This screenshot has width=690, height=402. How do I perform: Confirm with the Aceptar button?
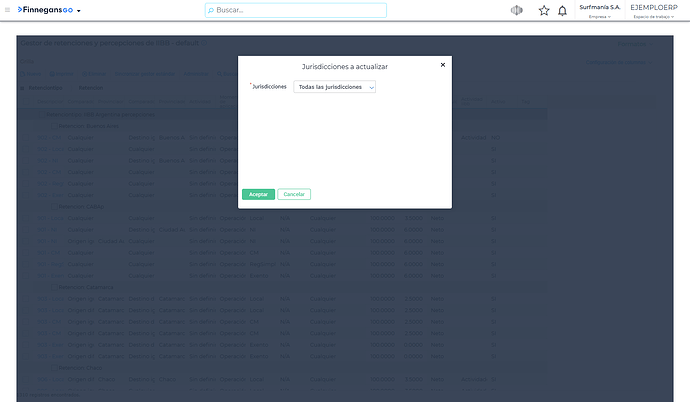coord(258,194)
